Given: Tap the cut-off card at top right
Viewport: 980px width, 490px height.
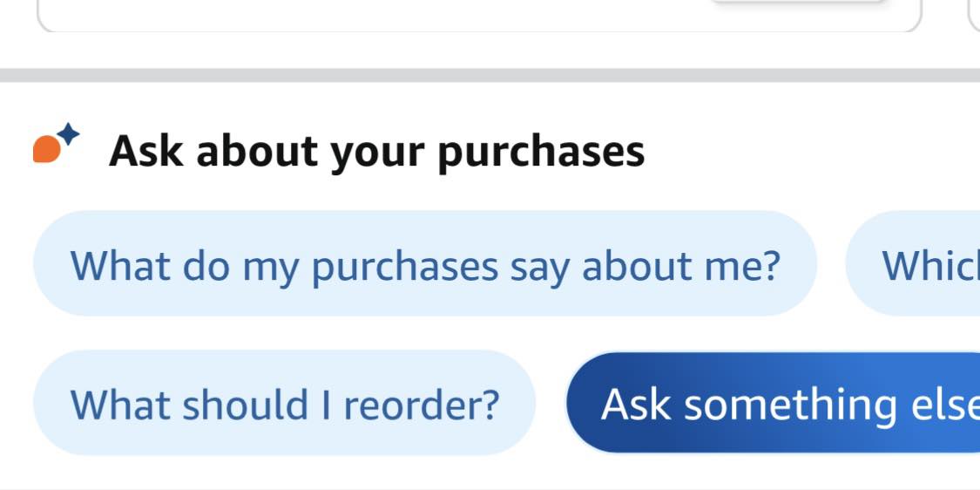Looking at the screenshot, I should [974, 14].
